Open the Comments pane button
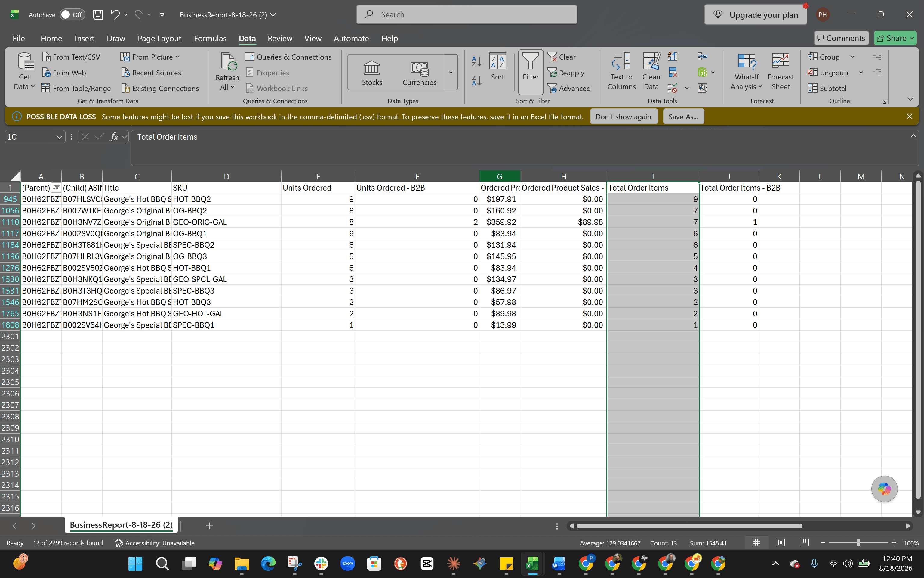 pyautogui.click(x=841, y=38)
